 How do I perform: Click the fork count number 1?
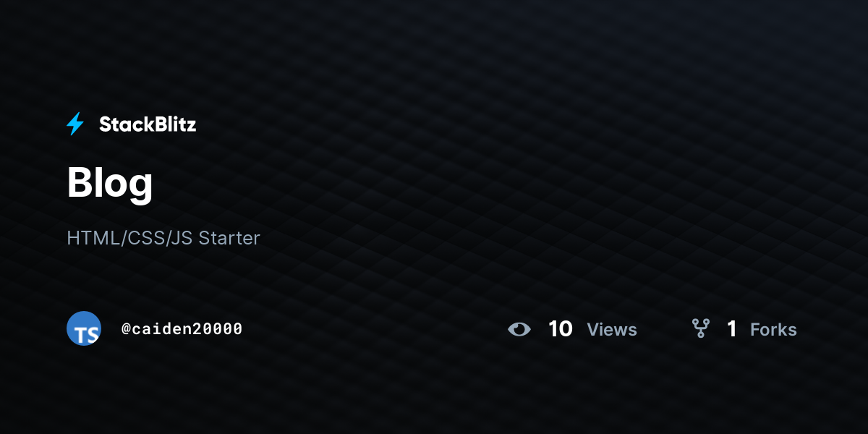(x=732, y=329)
